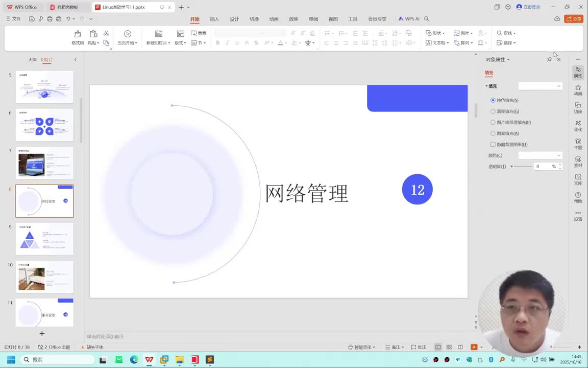Open the fill preset dropdown beside 填充
This screenshot has height=368, width=588.
[541, 86]
